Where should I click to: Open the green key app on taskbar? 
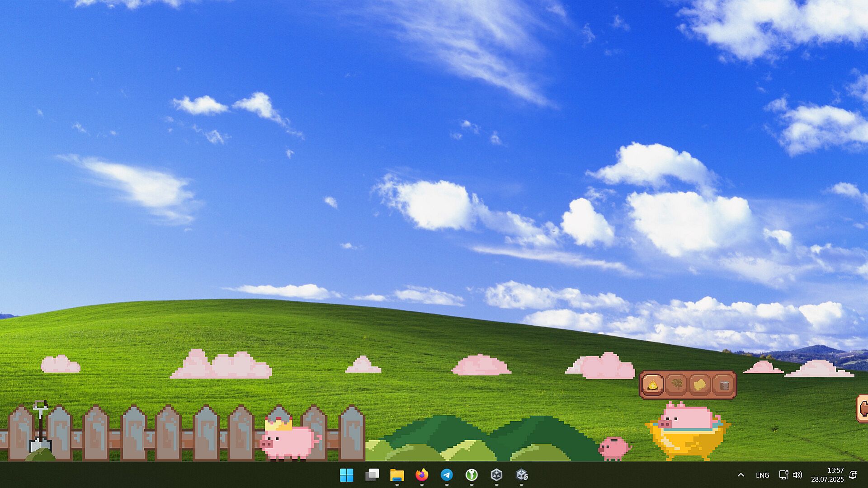click(472, 475)
